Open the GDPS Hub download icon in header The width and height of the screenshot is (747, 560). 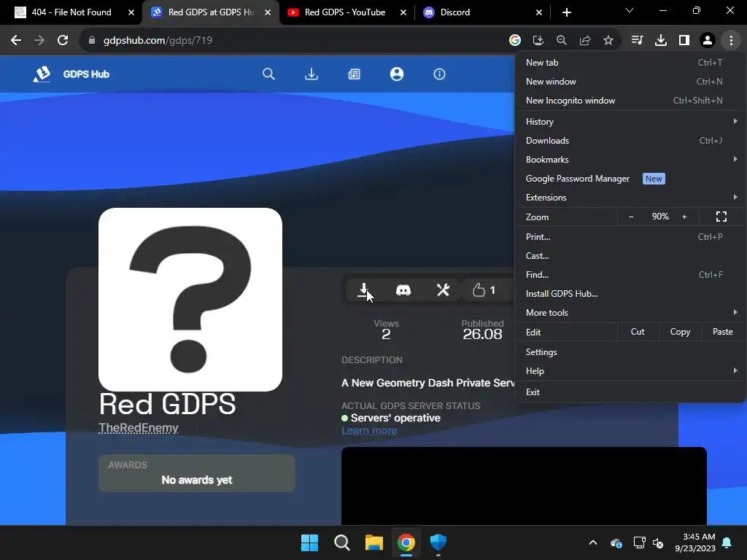click(311, 74)
